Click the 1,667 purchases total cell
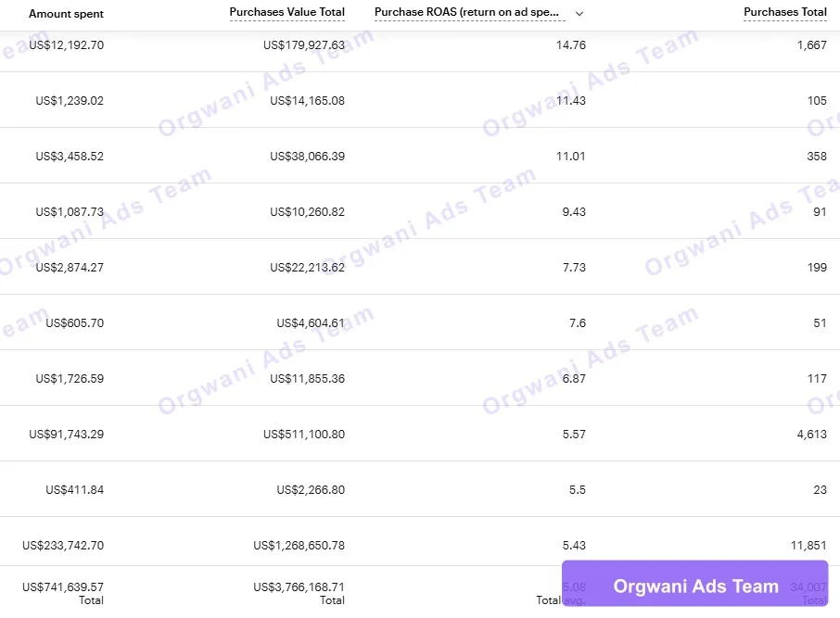Image resolution: width=840 pixels, height=618 pixels. [x=811, y=45]
